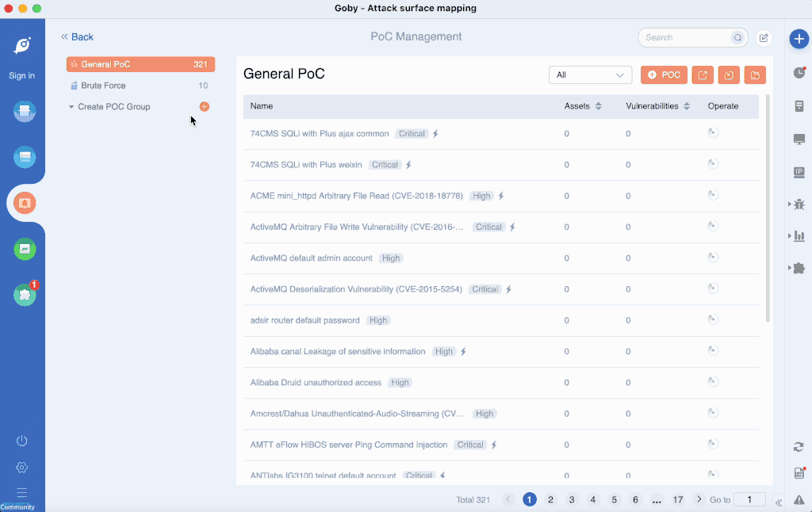Viewport: 812px width, 512px height.
Task: Click scan icon for Alibaba Druid unauthorized access
Action: point(713,381)
